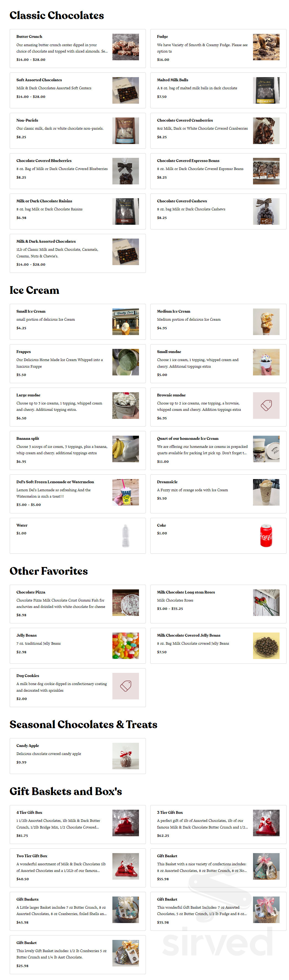Click the Classic Chocolates section heading
The height and width of the screenshot is (980, 289).
[56, 15]
